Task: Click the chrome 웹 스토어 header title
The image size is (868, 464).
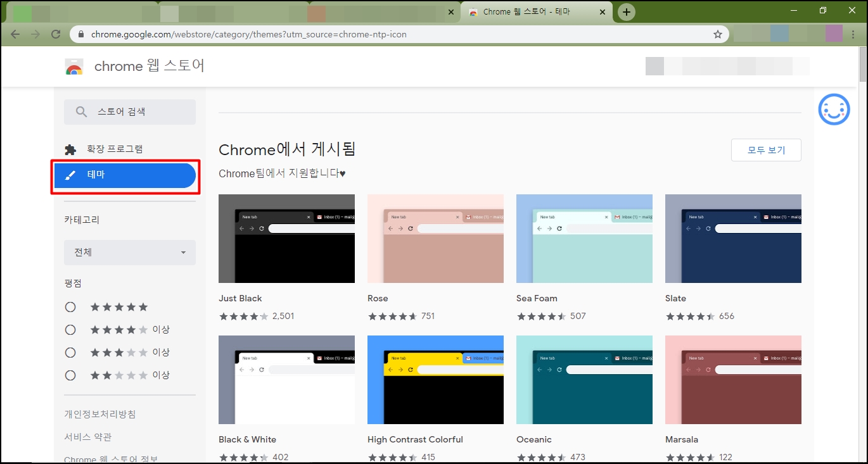Action: pos(150,66)
